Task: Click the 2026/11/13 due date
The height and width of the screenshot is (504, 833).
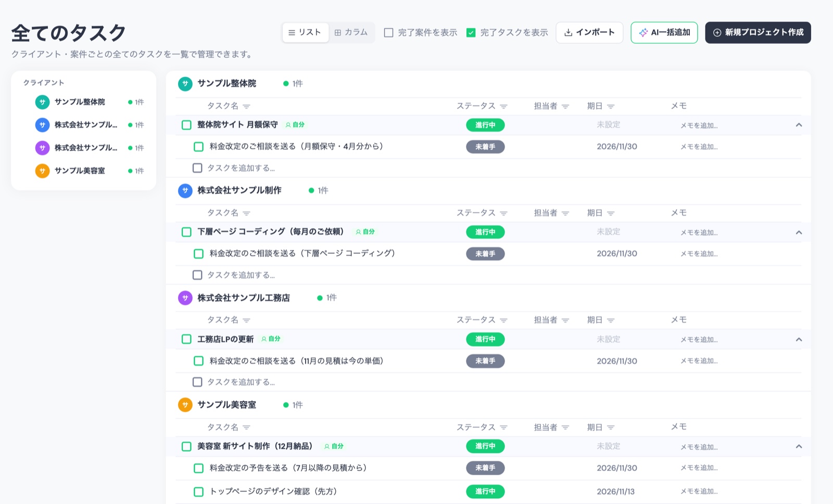Action: pos(616,492)
